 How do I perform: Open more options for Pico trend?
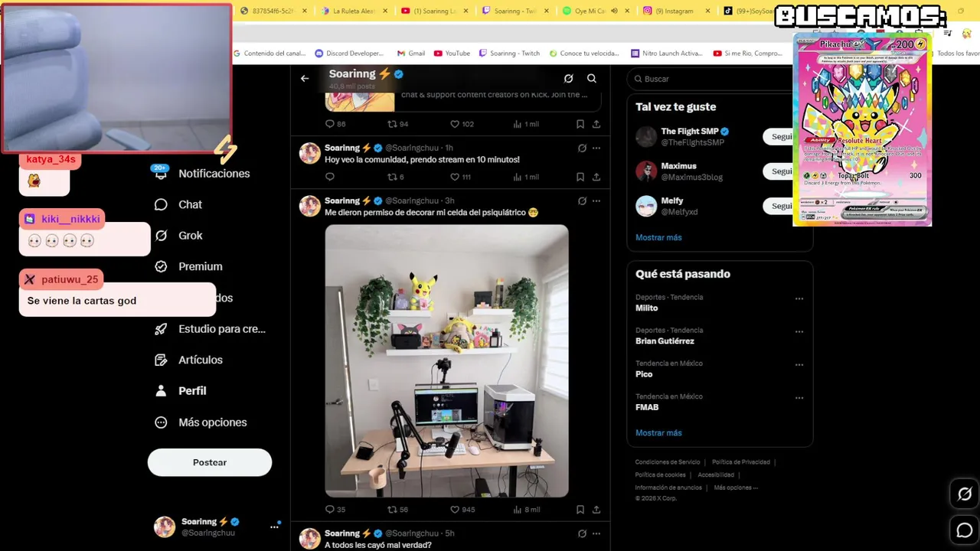(799, 365)
